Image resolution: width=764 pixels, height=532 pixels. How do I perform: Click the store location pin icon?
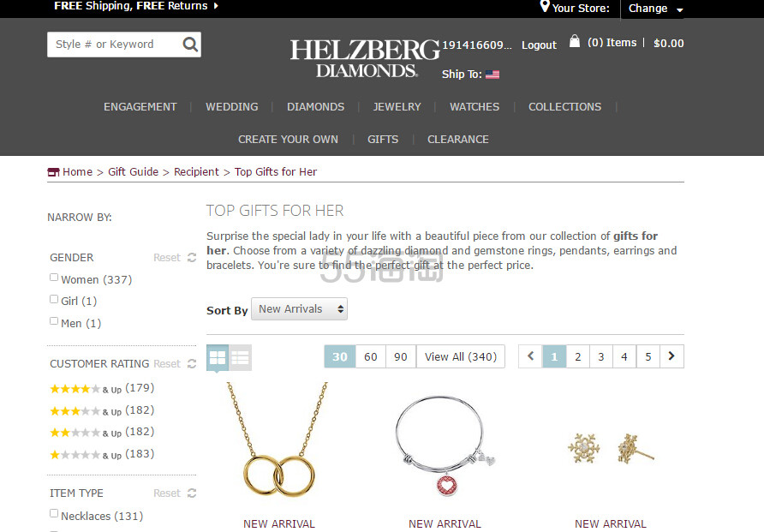(x=545, y=6)
